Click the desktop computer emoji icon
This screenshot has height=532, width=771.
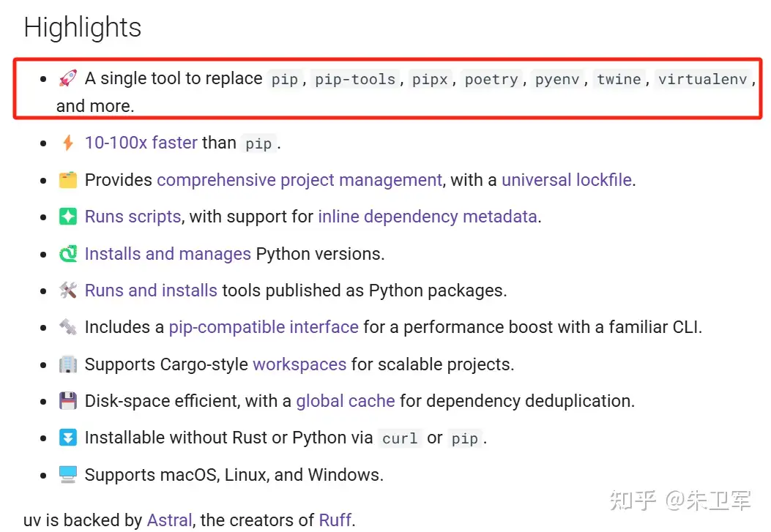point(68,474)
